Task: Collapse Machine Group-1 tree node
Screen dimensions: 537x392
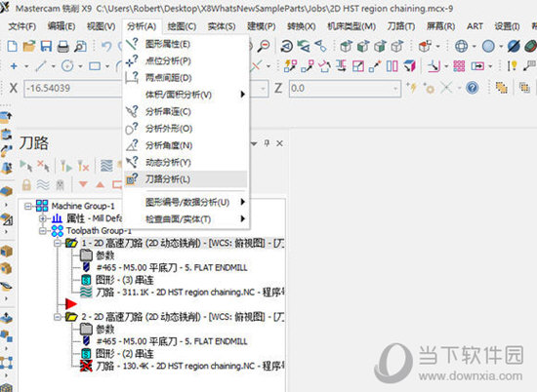Action: pos(28,207)
